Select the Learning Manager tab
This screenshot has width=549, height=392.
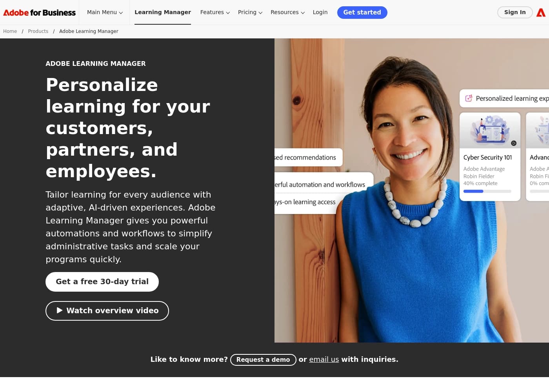[163, 13]
